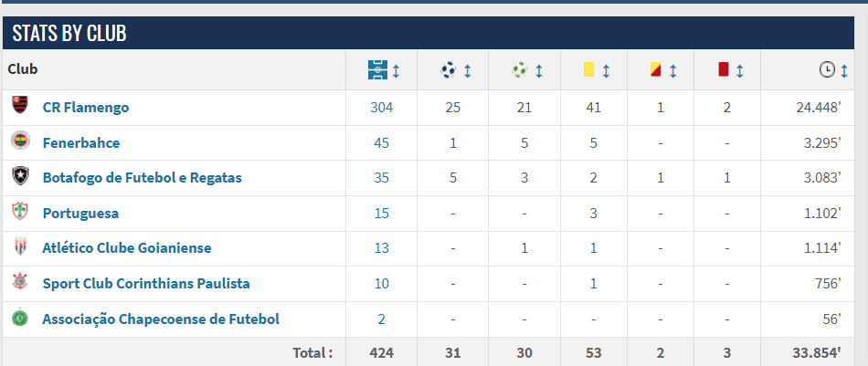Sort by yellow cards using the arrow toggle
868x366 pixels.
pos(606,70)
